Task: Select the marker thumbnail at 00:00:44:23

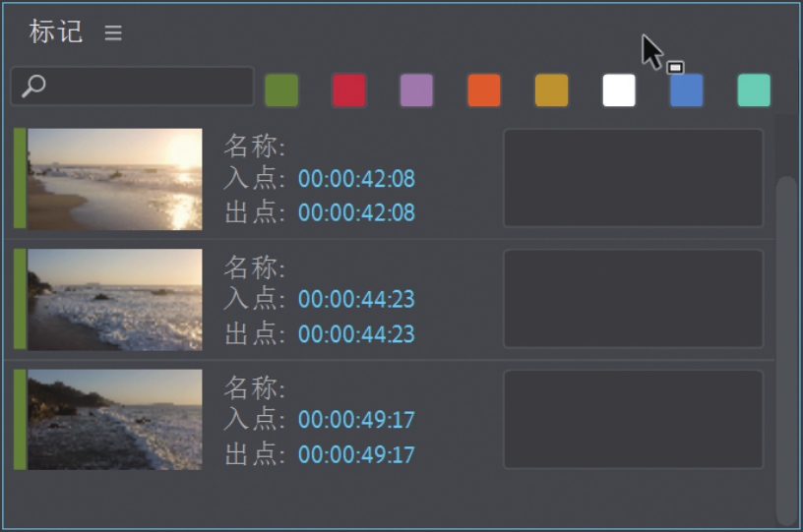Action: click(114, 299)
